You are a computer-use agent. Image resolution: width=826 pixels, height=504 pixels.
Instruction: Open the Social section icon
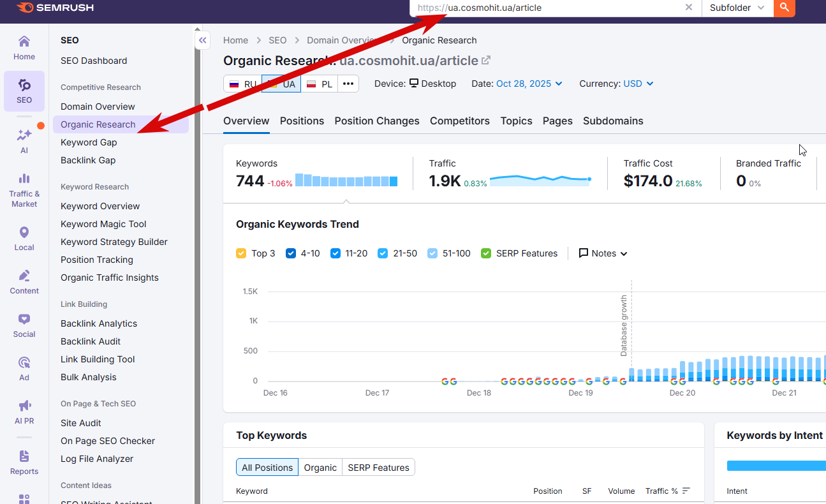click(24, 325)
